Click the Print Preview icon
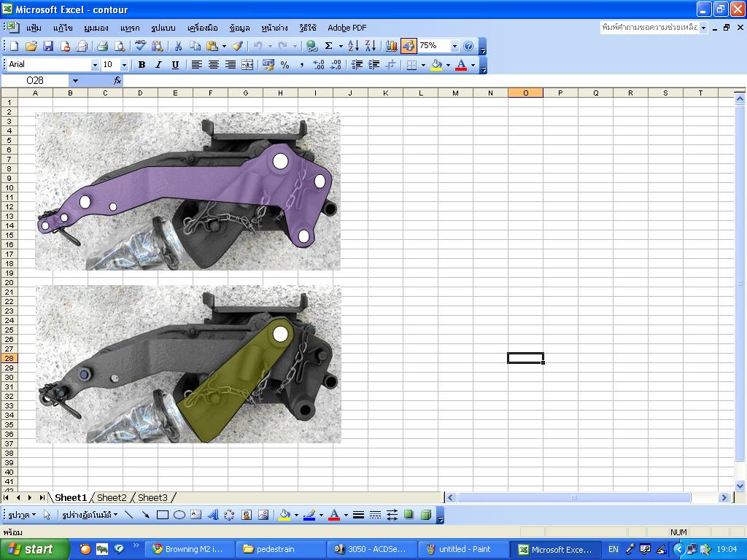 [120, 46]
